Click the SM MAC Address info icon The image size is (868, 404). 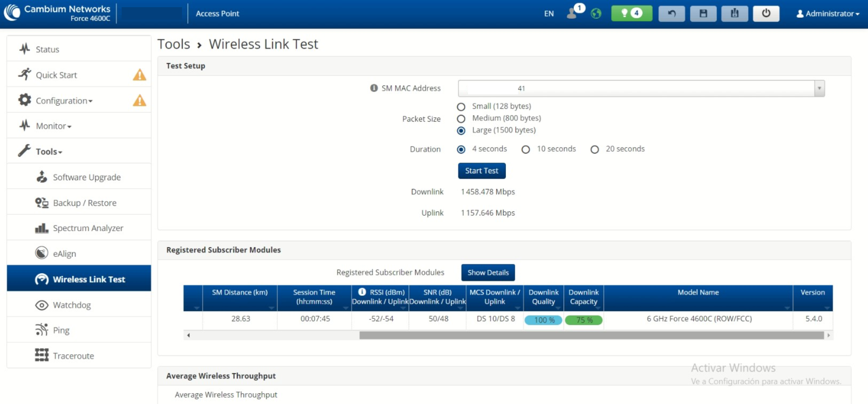(x=374, y=88)
